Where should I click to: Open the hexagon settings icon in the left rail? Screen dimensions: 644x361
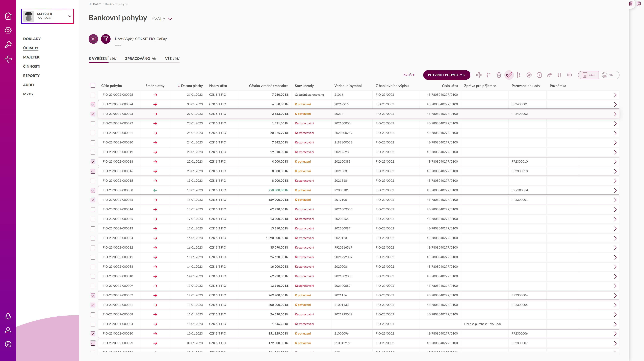click(x=8, y=31)
